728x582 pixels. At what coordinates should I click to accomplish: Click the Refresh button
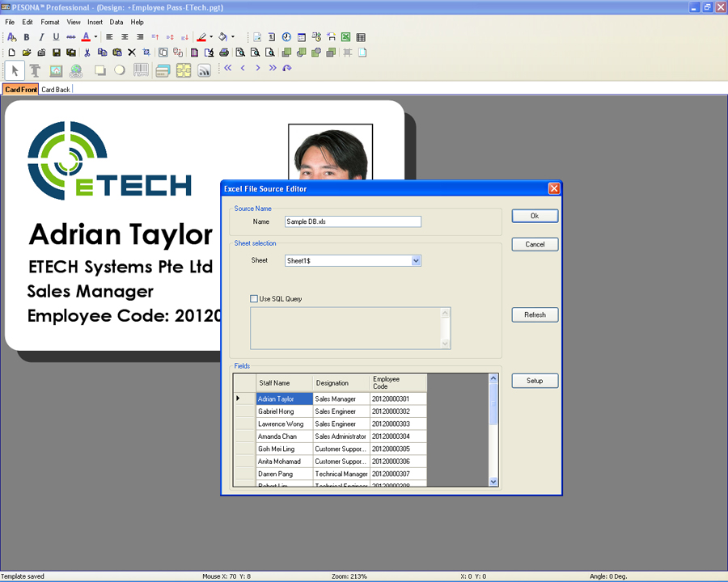pos(535,315)
